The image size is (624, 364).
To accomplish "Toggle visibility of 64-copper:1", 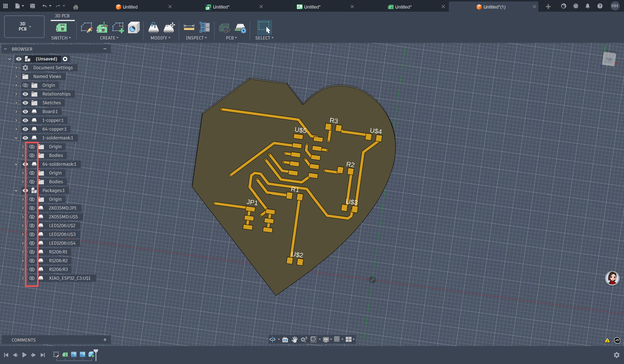I will point(25,129).
